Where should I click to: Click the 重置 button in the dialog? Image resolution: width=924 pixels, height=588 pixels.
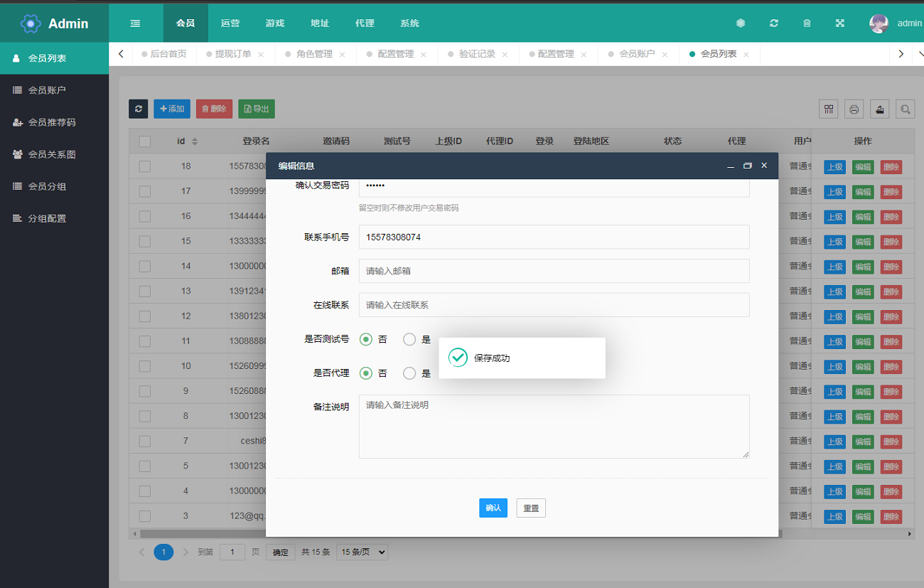pos(531,508)
